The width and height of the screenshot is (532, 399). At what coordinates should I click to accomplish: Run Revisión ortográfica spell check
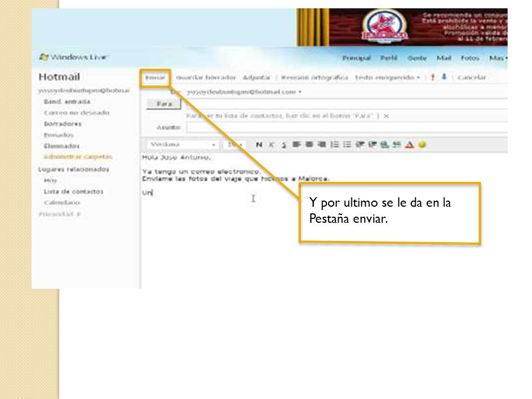[315, 78]
